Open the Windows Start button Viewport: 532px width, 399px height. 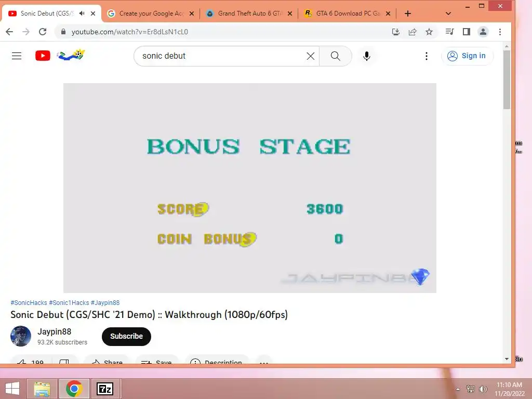[12, 389]
